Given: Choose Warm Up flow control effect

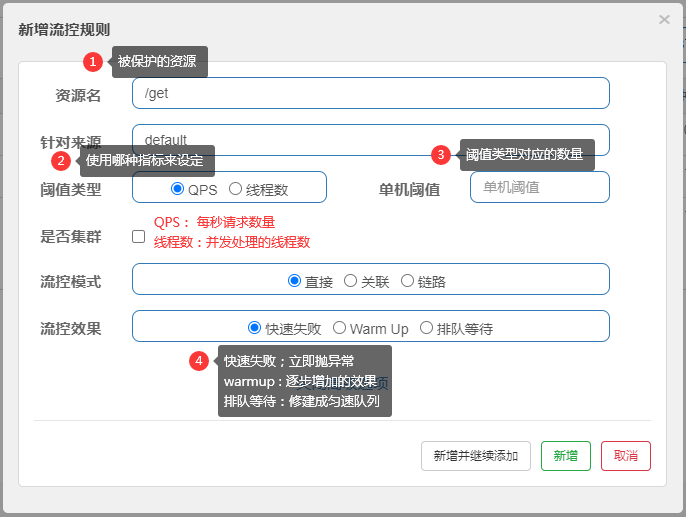Looking at the screenshot, I should (x=339, y=328).
